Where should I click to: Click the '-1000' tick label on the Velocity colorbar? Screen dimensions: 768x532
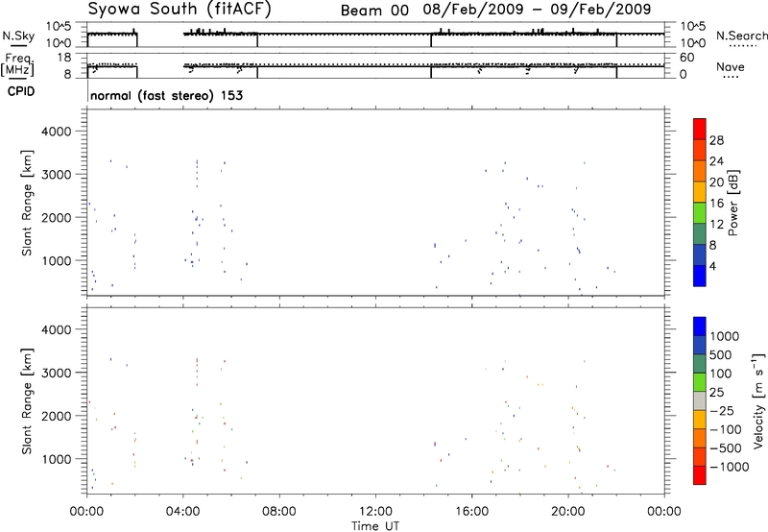click(x=730, y=467)
